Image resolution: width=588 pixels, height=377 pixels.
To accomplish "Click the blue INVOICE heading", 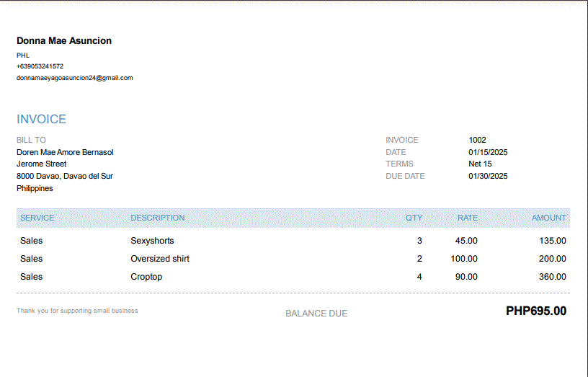I will tap(41, 119).
